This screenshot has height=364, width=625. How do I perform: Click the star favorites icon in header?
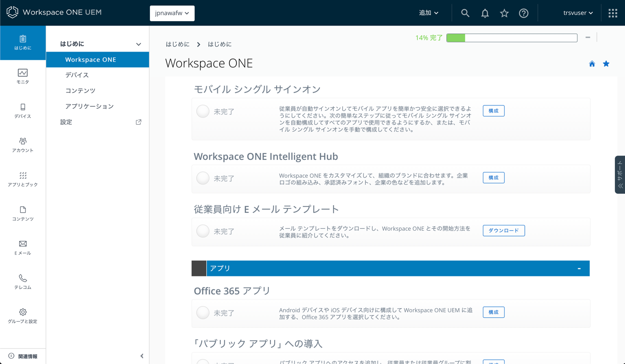pos(504,13)
